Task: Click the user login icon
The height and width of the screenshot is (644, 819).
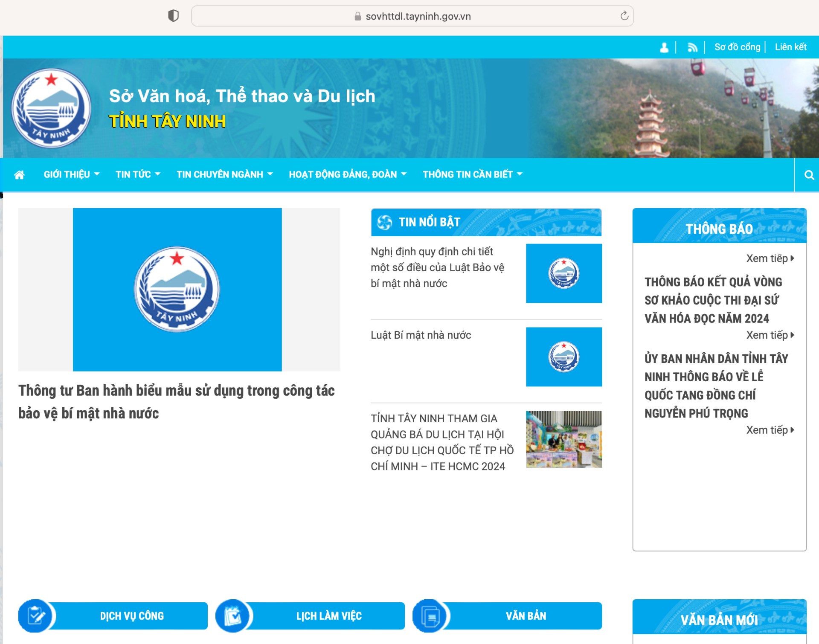Action: point(664,47)
